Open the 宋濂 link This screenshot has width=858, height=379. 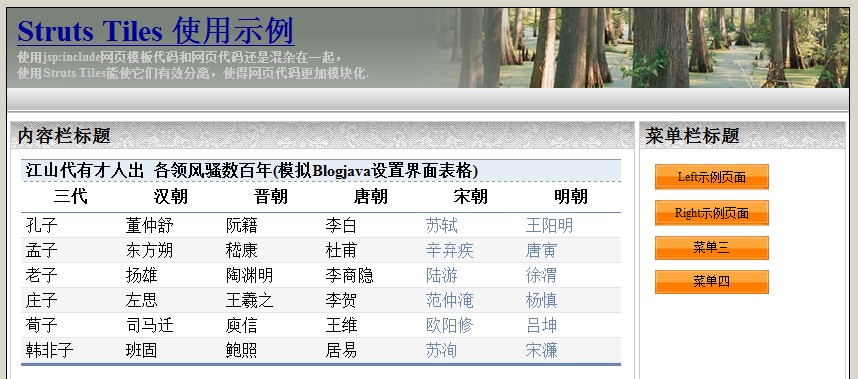click(x=541, y=350)
